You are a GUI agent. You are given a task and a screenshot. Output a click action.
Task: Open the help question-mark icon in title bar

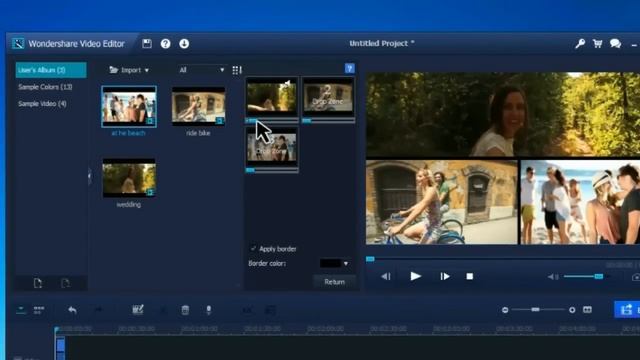click(x=165, y=43)
